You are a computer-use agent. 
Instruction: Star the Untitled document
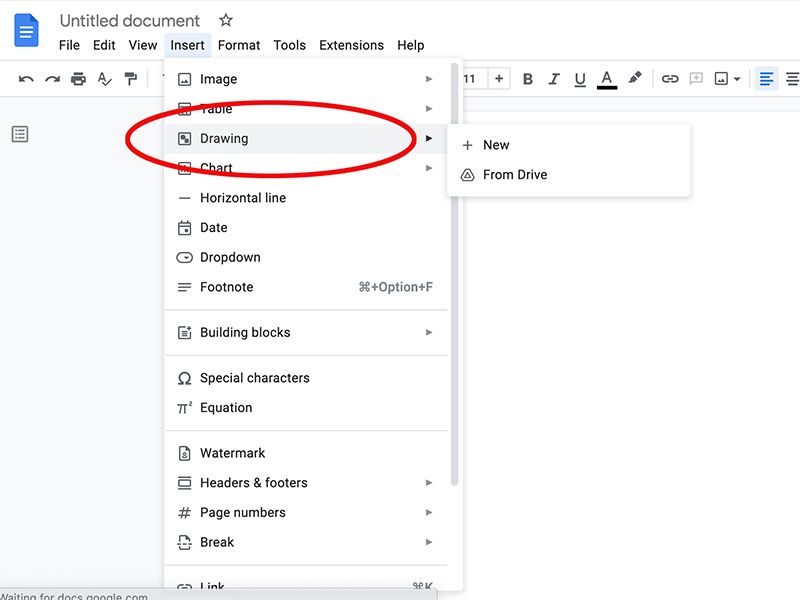point(225,19)
